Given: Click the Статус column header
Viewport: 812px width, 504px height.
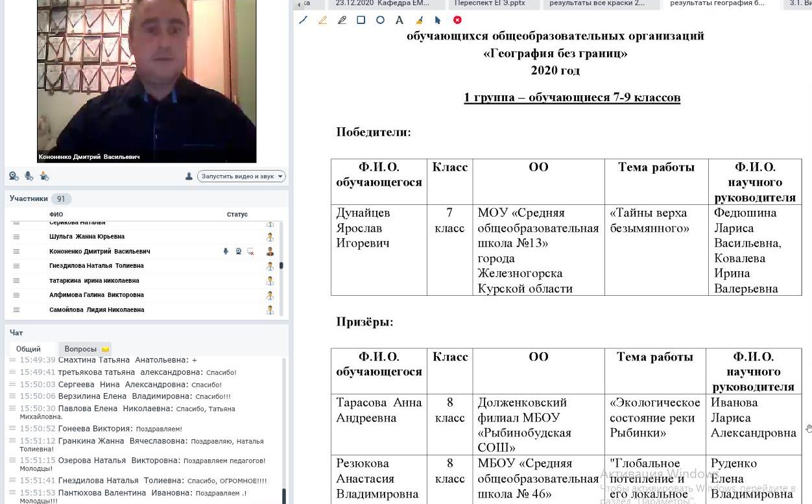Looking at the screenshot, I should (237, 214).
